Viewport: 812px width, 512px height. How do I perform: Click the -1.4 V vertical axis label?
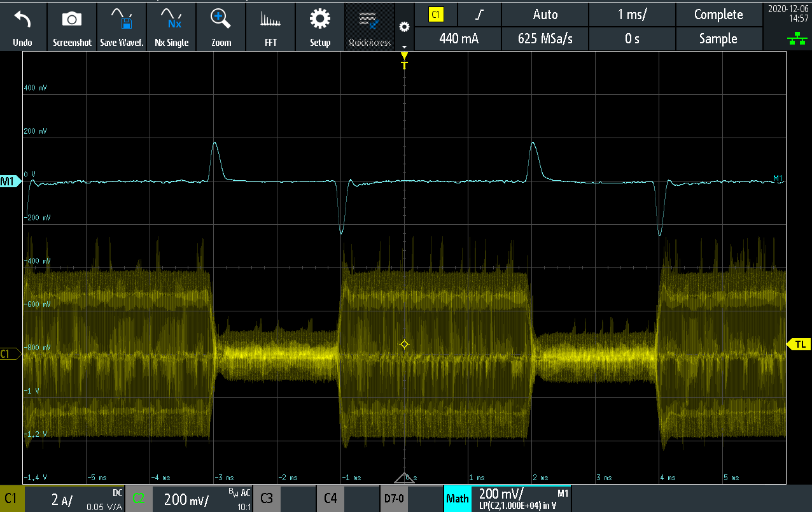(35, 477)
